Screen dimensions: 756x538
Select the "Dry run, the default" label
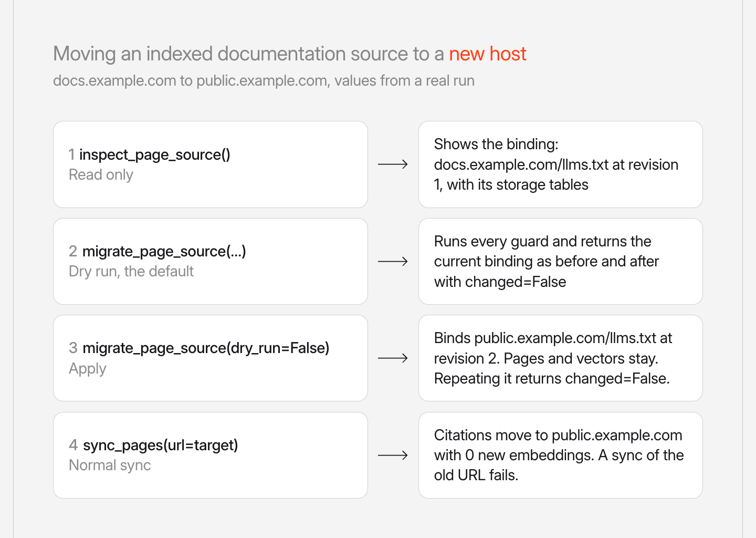(x=131, y=272)
